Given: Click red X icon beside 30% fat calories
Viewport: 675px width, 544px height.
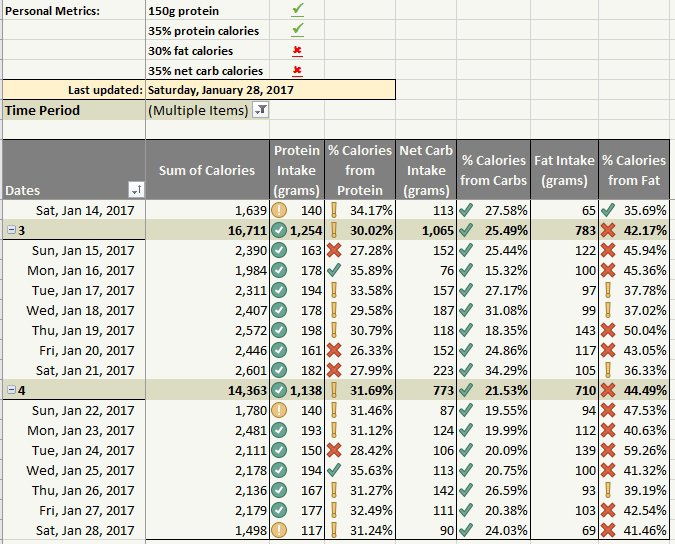Looking at the screenshot, I should [297, 51].
